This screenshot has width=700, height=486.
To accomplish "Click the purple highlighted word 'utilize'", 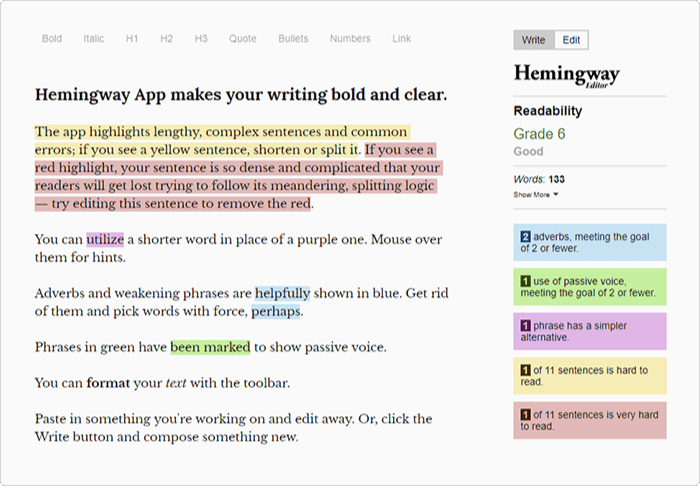I will [105, 240].
